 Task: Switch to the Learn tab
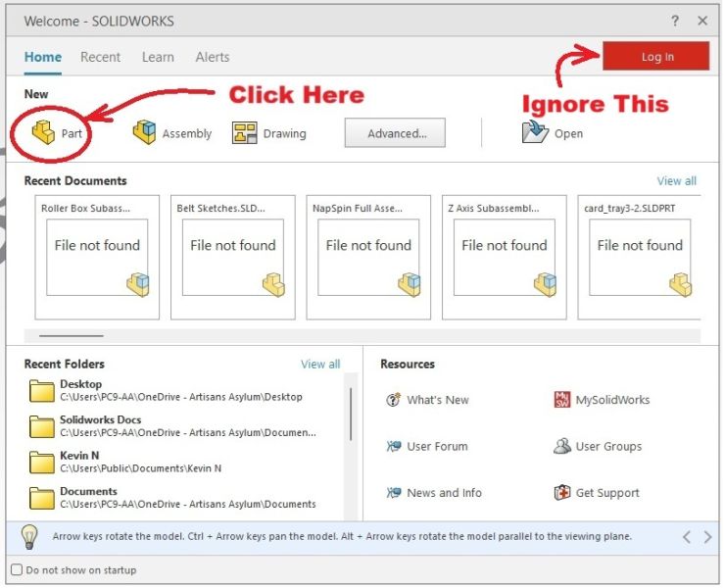(158, 57)
